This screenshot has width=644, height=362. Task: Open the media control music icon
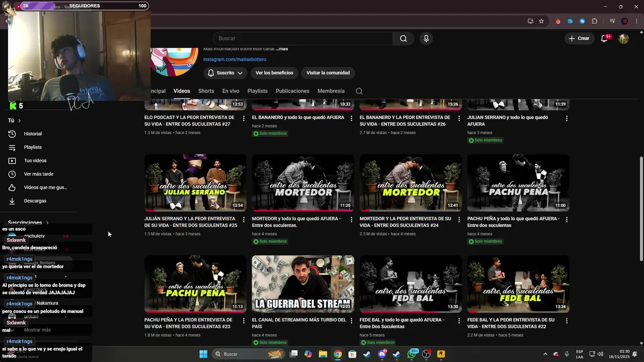[x=612, y=21]
